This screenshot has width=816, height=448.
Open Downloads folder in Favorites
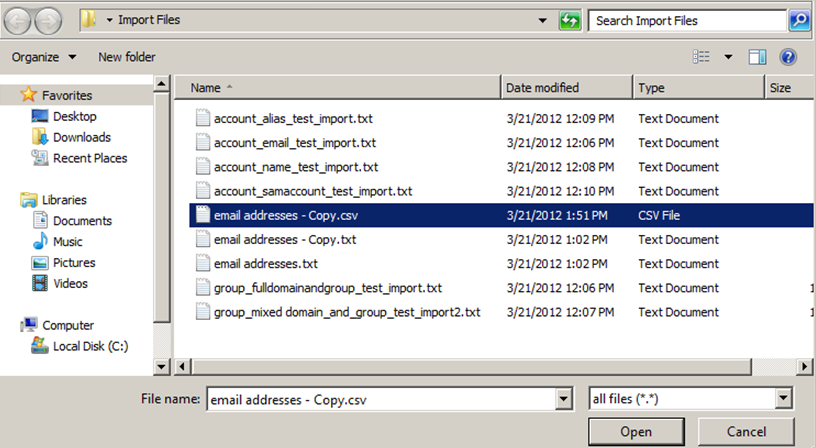click(x=81, y=137)
